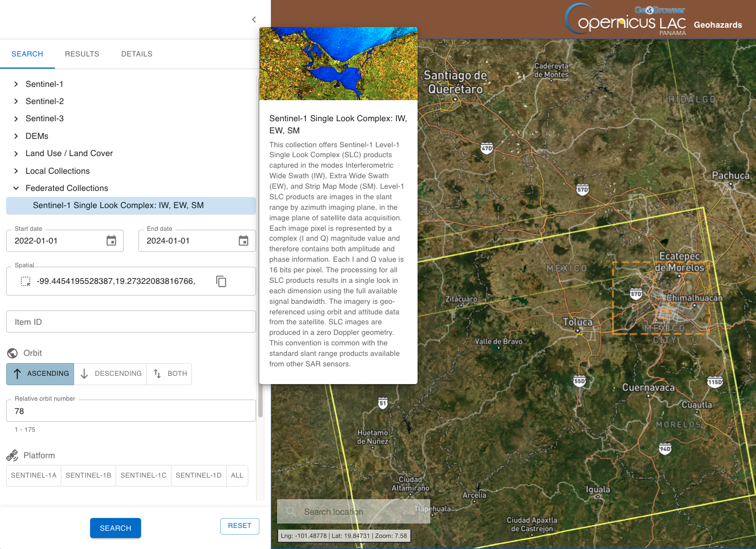This screenshot has height=549, width=756.
Task: Copy the spatial coordinates with copy icon
Action: pyautogui.click(x=221, y=281)
